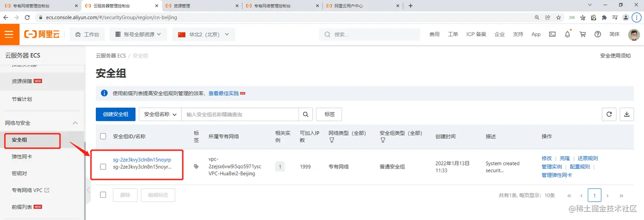Viewport: 644px width, 220px height.
Task: Click 还原规则 action link
Action: point(588,158)
